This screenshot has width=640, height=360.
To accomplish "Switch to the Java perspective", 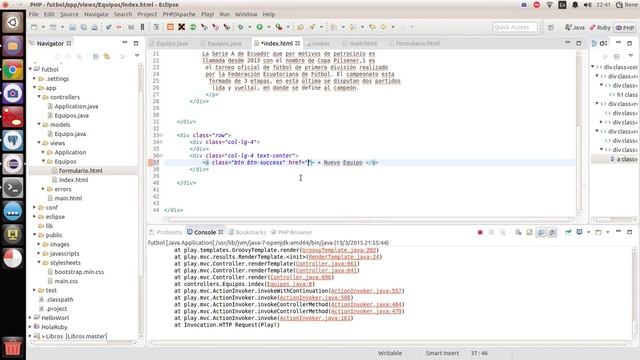I will 575,28.
